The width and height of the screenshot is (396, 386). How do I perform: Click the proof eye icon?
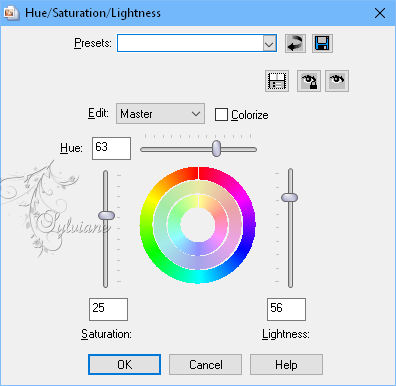point(337,81)
